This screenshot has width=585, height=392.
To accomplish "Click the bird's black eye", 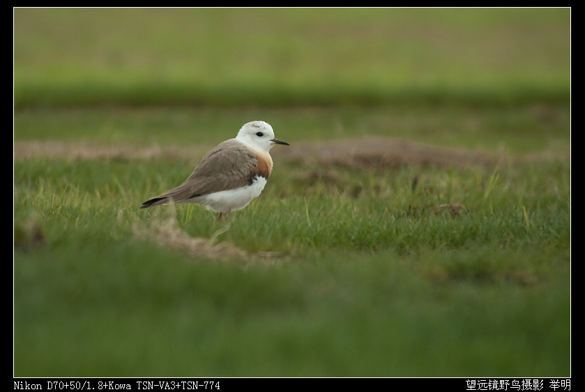I will coord(259,134).
